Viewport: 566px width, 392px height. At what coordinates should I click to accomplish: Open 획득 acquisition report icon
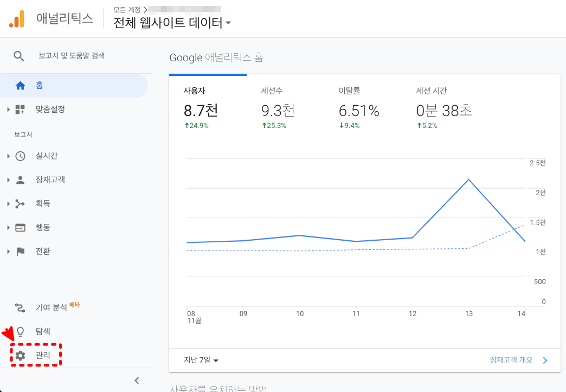pos(21,203)
